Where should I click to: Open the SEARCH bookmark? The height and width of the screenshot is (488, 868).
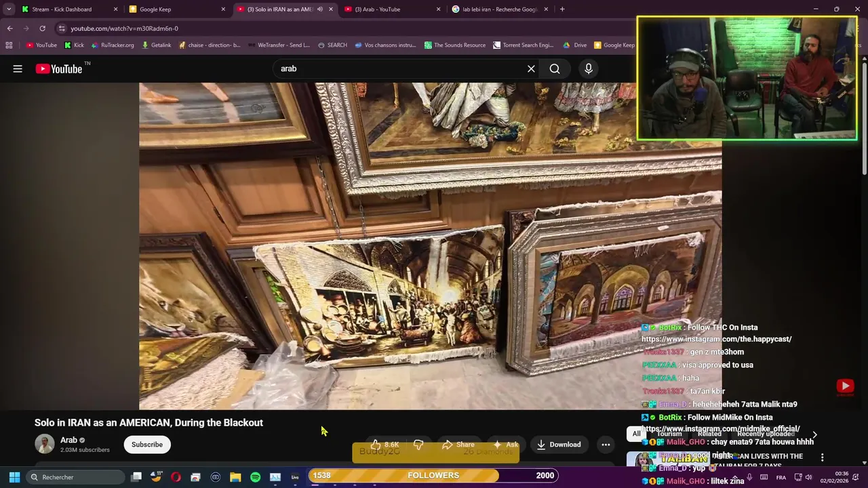click(332, 45)
